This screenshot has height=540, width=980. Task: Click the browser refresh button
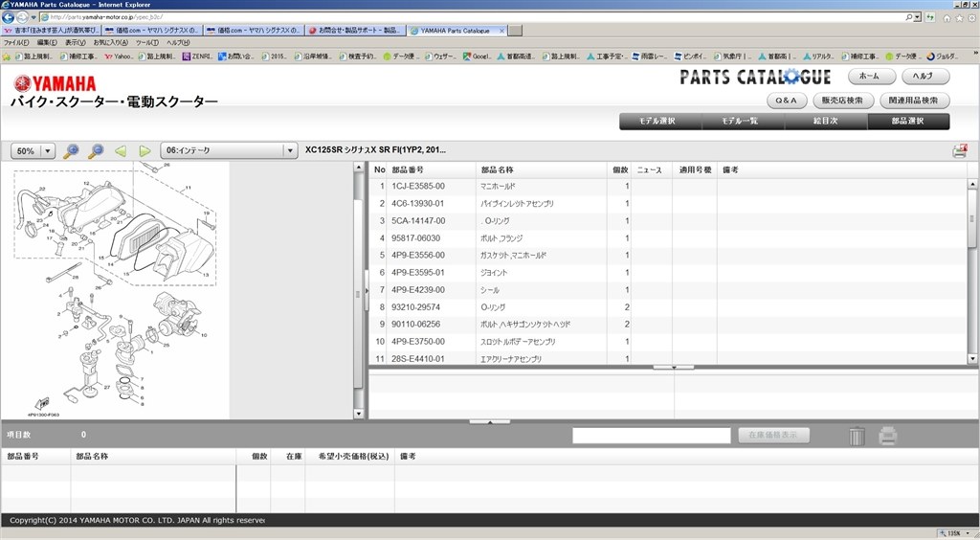[930, 17]
